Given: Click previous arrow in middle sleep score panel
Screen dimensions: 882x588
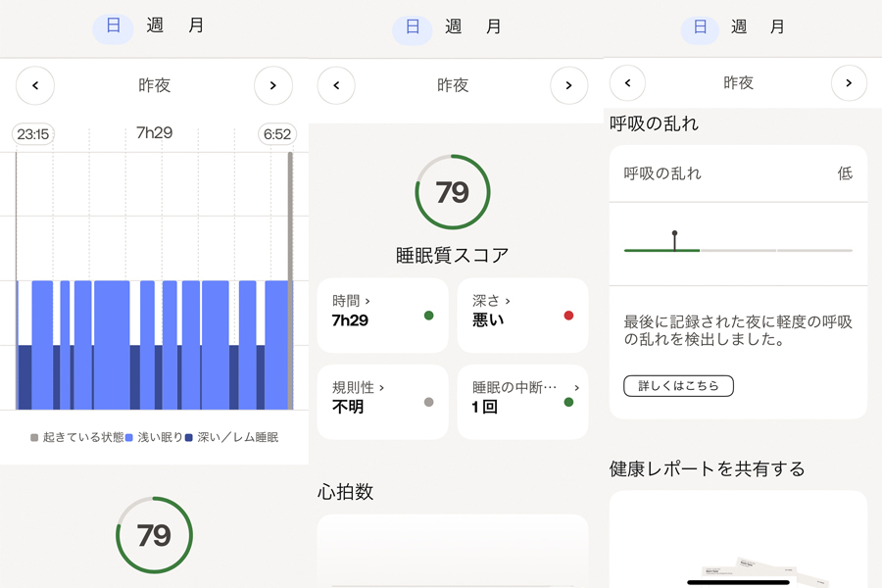Looking at the screenshot, I should [x=336, y=85].
